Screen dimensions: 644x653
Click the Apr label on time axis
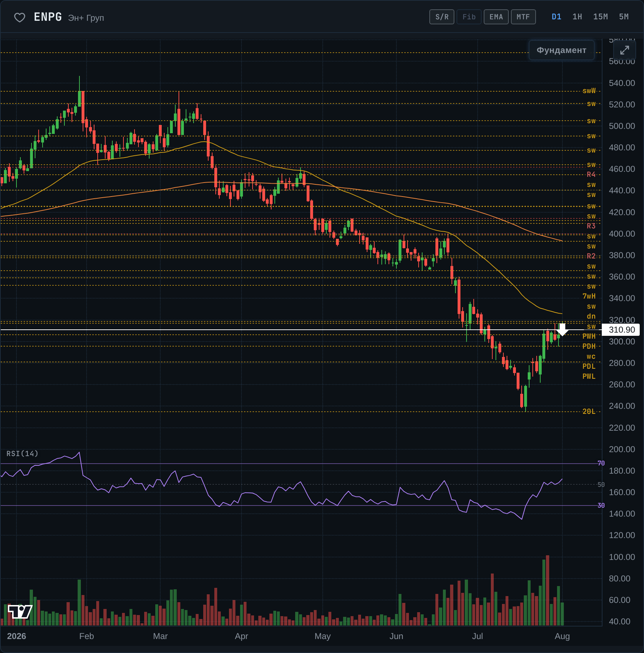point(241,636)
